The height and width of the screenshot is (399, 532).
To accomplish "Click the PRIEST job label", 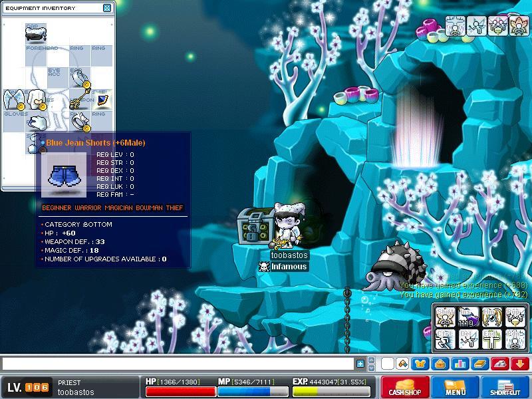I will [69, 382].
